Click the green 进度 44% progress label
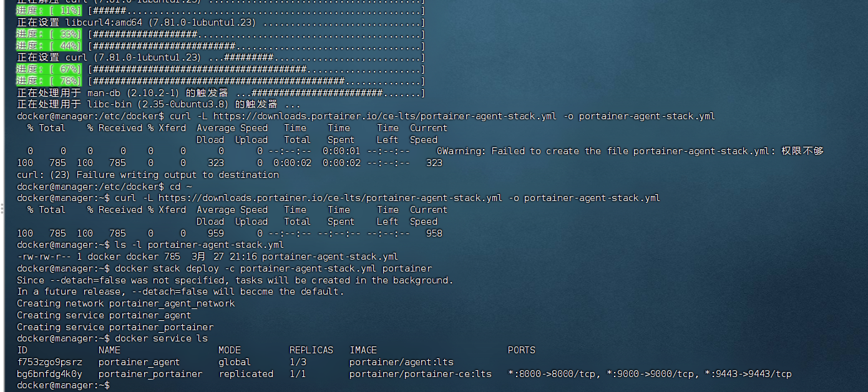The height and width of the screenshot is (392, 868). coord(49,46)
